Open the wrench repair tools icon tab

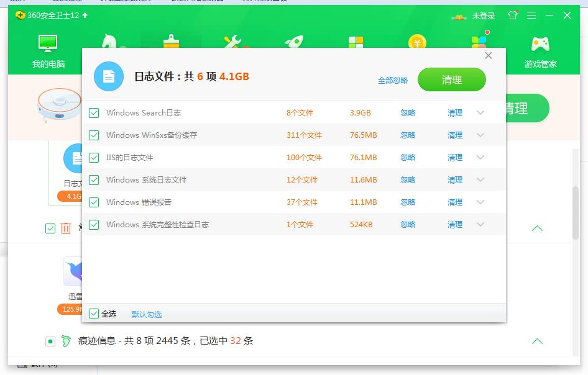[234, 42]
